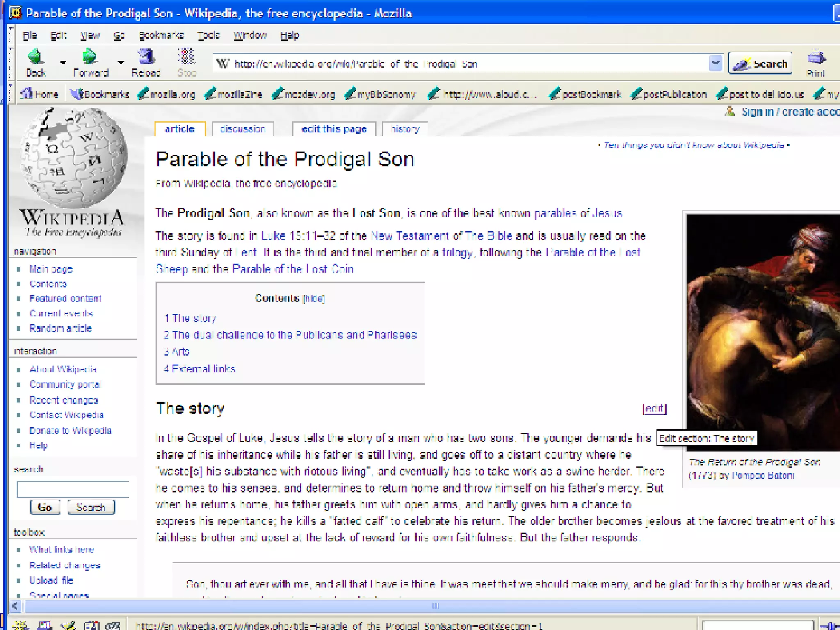Open the Home bookmark icon

(x=27, y=94)
